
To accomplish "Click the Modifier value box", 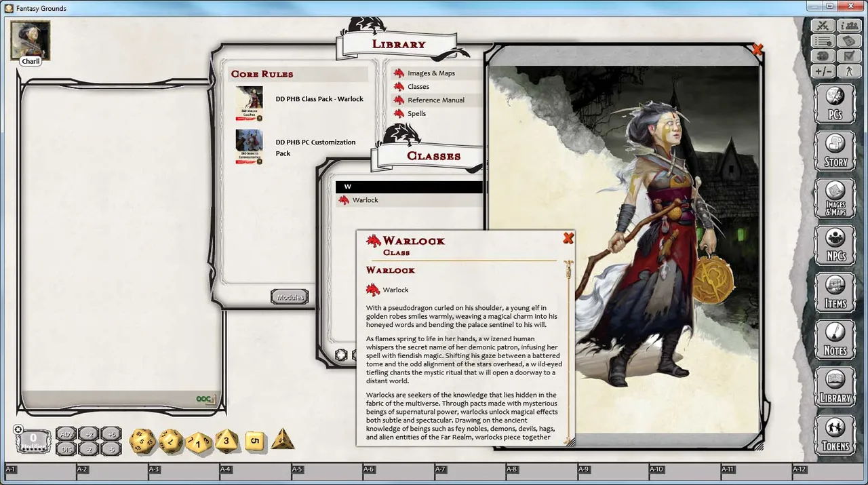I will coord(33,441).
